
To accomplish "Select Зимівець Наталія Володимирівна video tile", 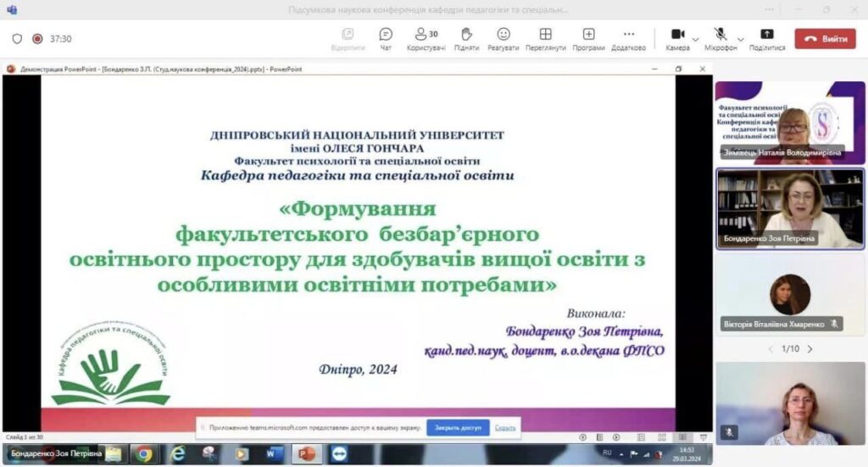I will pos(790,123).
